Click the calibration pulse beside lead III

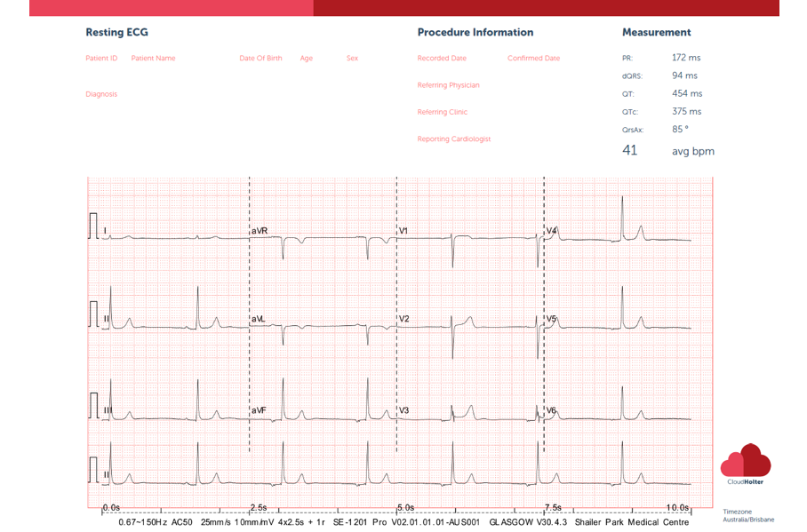click(x=92, y=405)
